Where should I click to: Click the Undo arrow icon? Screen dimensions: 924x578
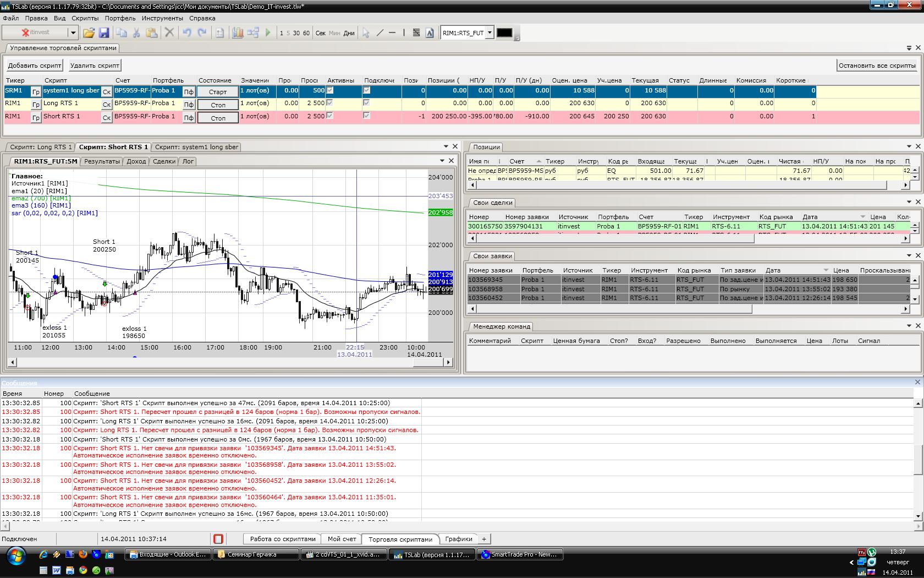coord(187,33)
